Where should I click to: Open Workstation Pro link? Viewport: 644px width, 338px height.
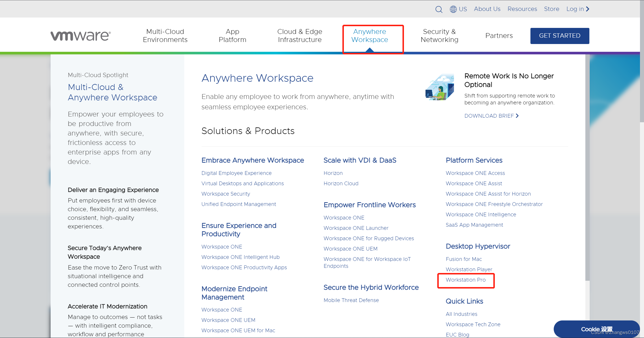[x=465, y=280]
